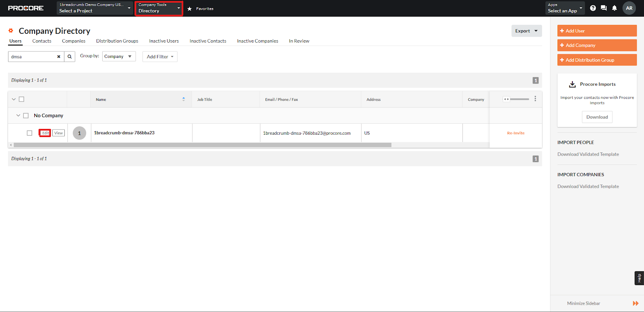Collapse the No Company group chevron

(18, 115)
